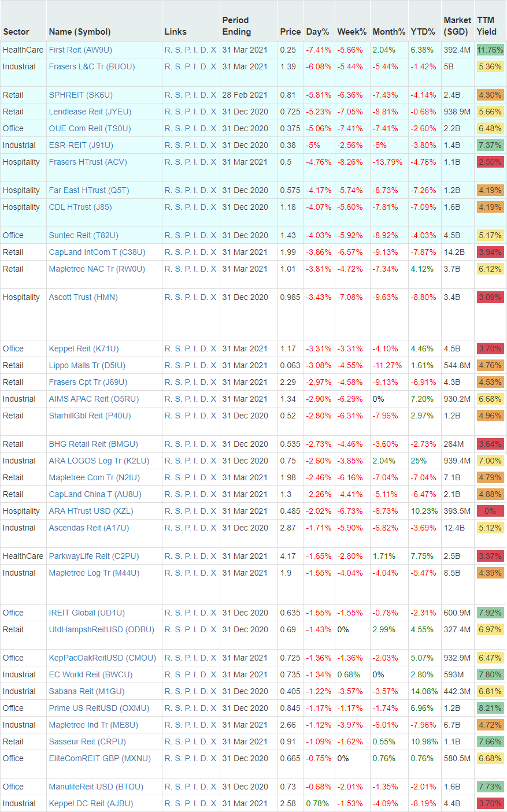The image size is (507, 812).
Task: Open the Mapletree Log Tr (M44U) link
Action: coord(94,573)
